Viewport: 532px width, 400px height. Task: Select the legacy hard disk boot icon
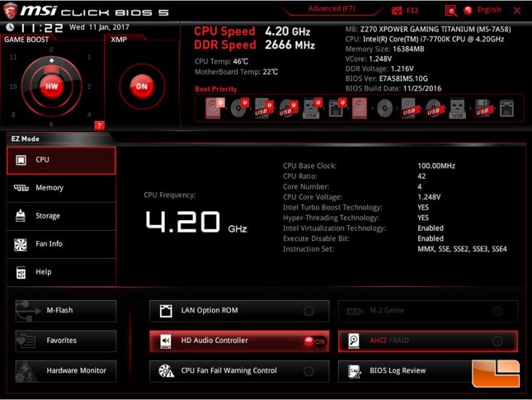pos(360,108)
